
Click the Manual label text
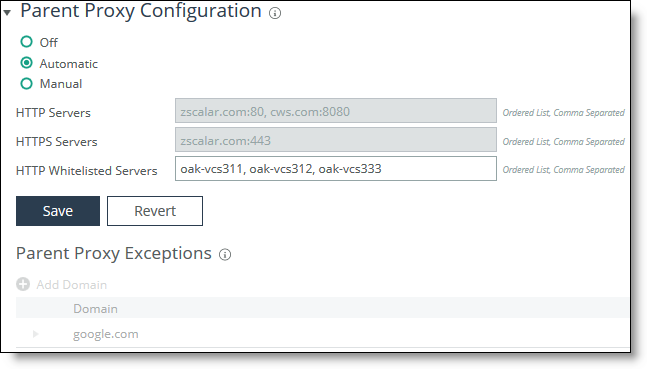[61, 84]
